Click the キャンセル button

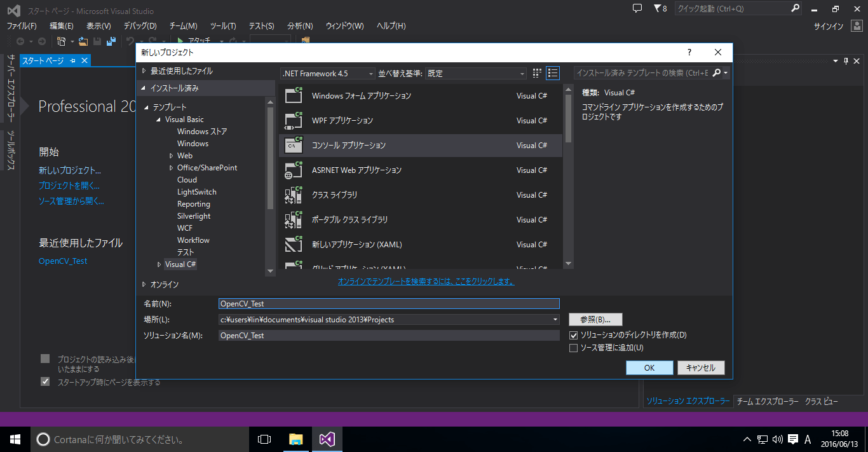pos(701,368)
